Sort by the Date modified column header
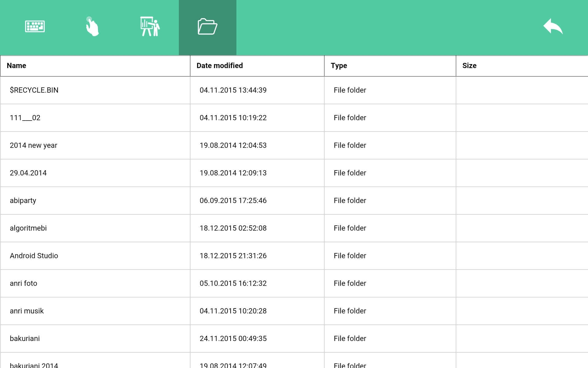This screenshot has width=588, height=368. point(220,66)
